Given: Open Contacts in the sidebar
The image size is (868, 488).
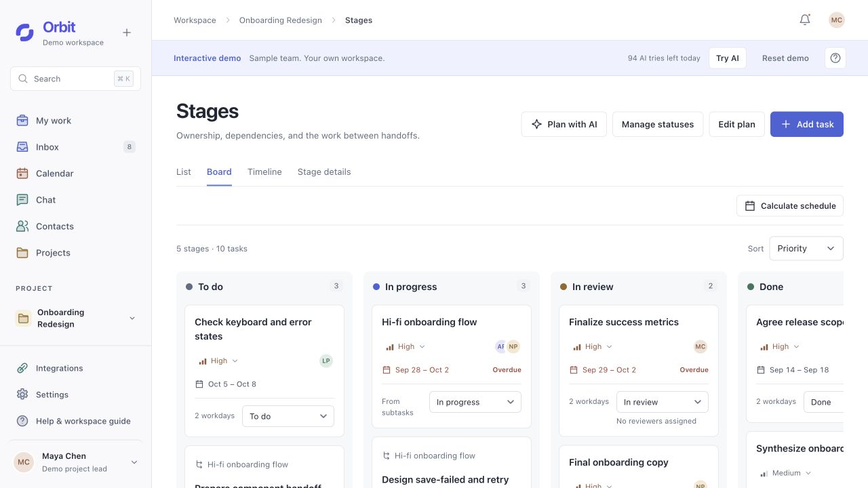Looking at the screenshot, I should click(x=76, y=226).
